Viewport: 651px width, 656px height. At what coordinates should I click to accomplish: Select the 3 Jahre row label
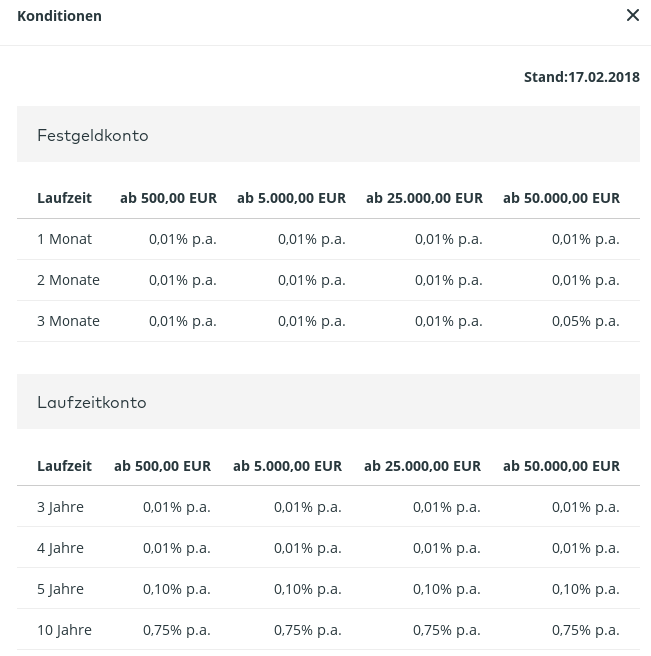(60, 507)
